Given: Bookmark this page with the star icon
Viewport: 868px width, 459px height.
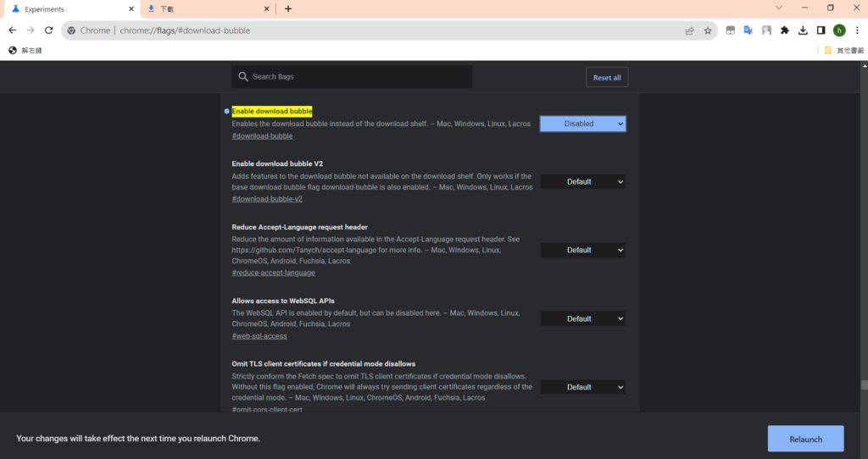Looking at the screenshot, I should pos(708,31).
